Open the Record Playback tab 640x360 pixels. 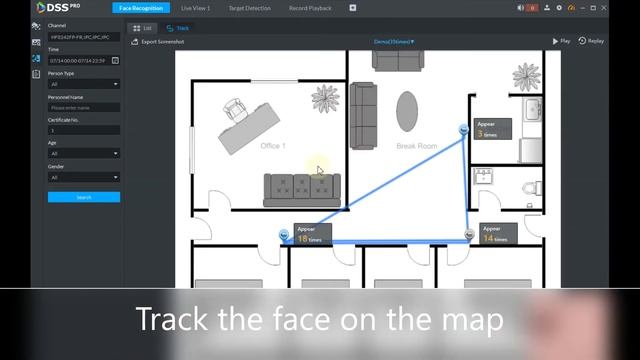310,8
